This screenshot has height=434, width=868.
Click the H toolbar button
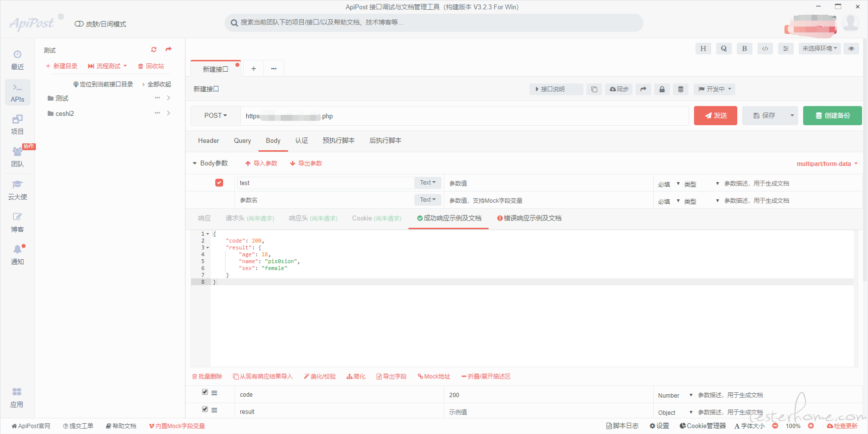(x=703, y=49)
